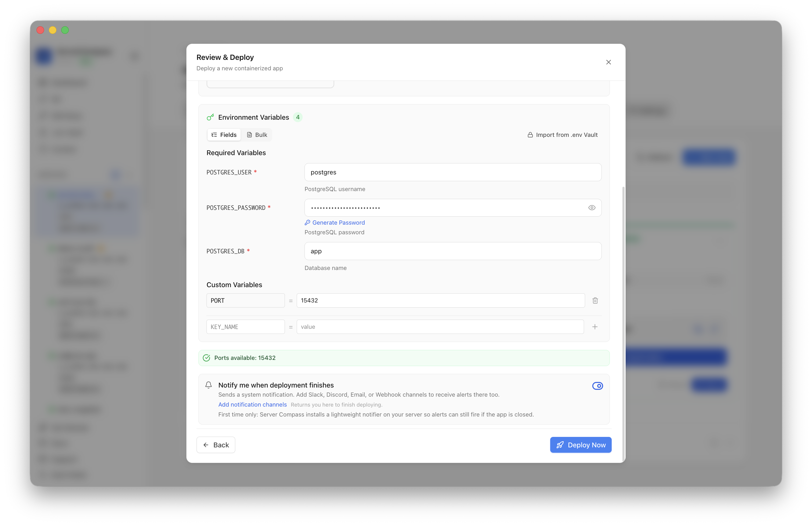Edit the 15432 port value field

click(x=441, y=300)
